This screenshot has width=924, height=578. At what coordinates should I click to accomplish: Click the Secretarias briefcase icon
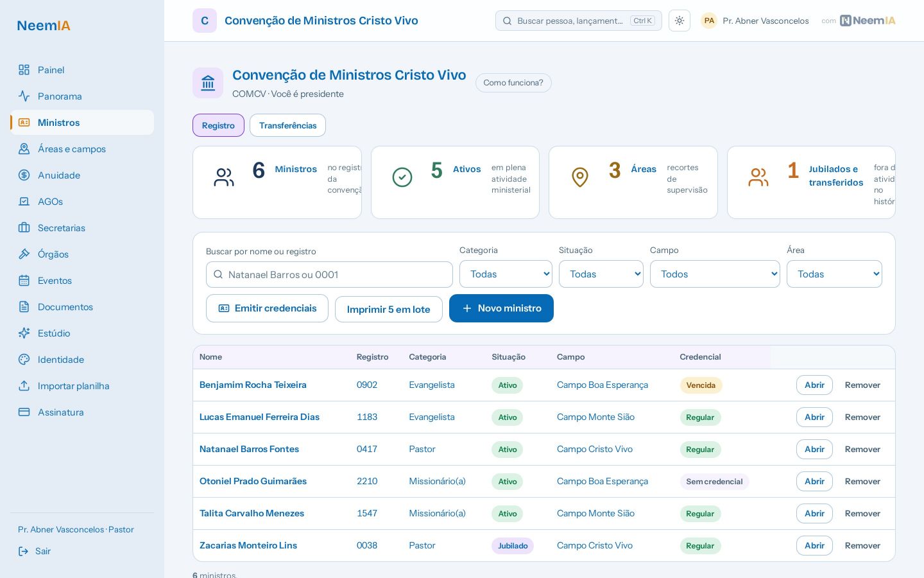(x=24, y=228)
